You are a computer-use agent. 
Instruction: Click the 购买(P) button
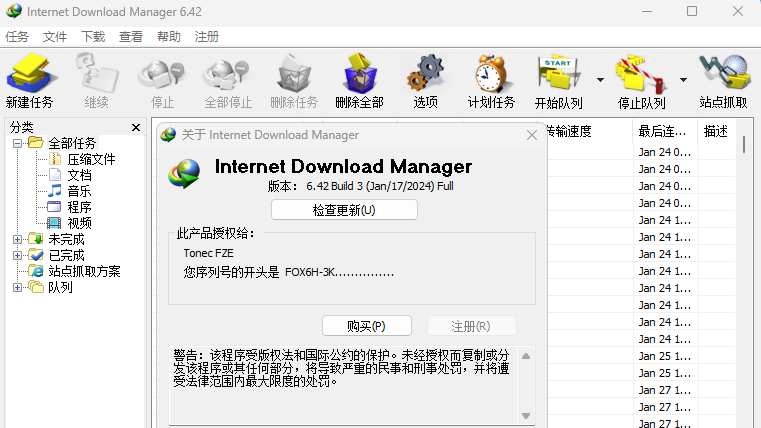click(366, 326)
